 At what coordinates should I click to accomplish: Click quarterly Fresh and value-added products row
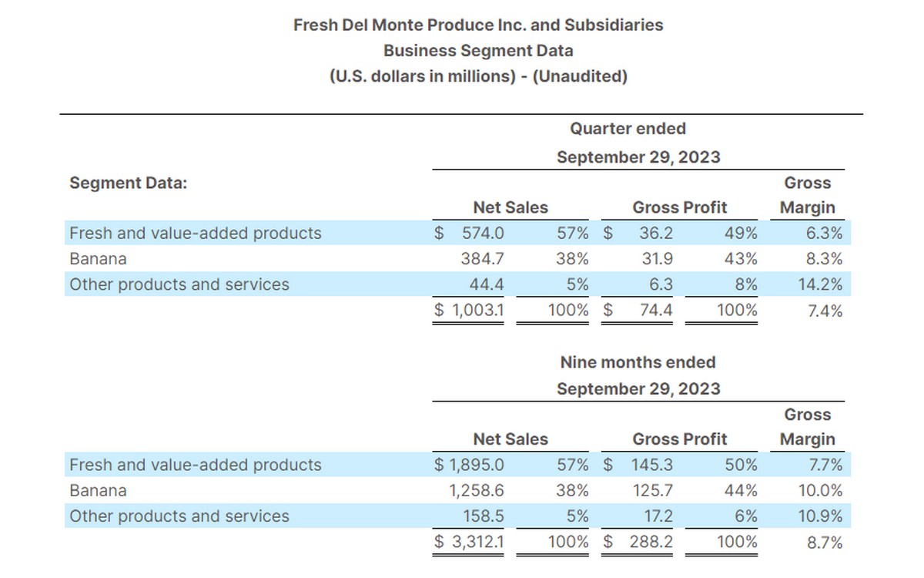point(196,233)
